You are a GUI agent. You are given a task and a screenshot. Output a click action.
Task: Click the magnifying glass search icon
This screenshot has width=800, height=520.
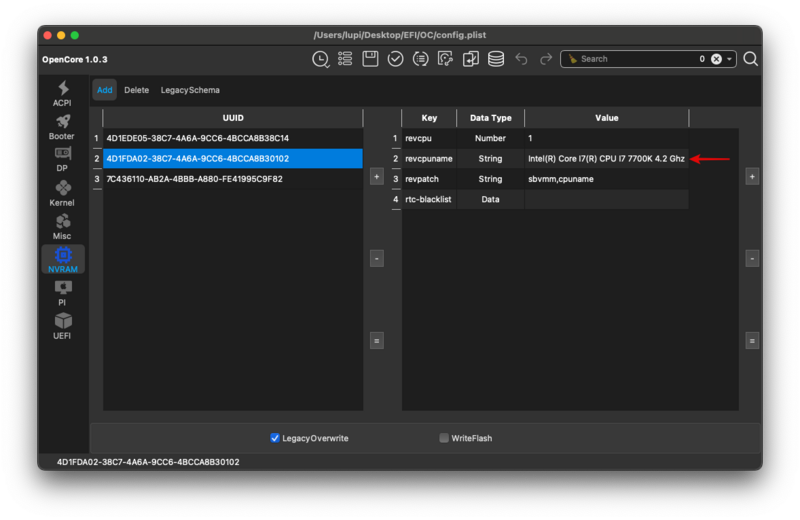751,59
